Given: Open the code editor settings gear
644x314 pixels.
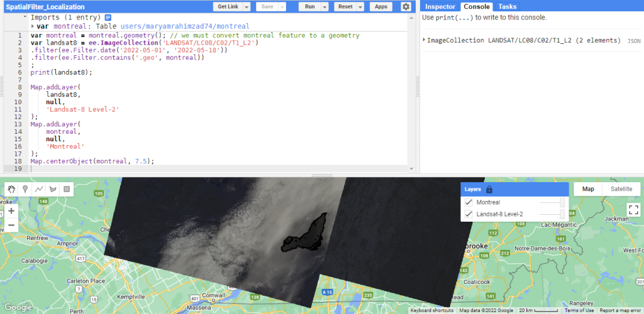Looking at the screenshot, I should [406, 6].
